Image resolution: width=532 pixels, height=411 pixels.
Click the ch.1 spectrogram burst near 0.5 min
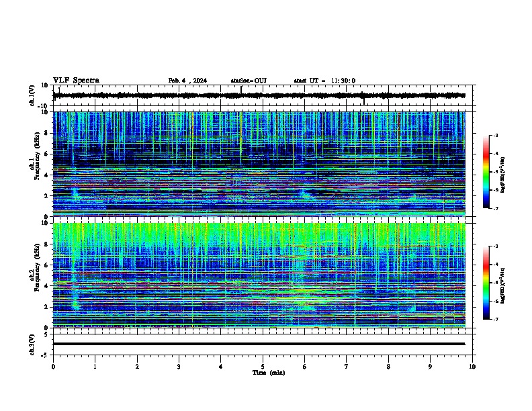[75, 193]
